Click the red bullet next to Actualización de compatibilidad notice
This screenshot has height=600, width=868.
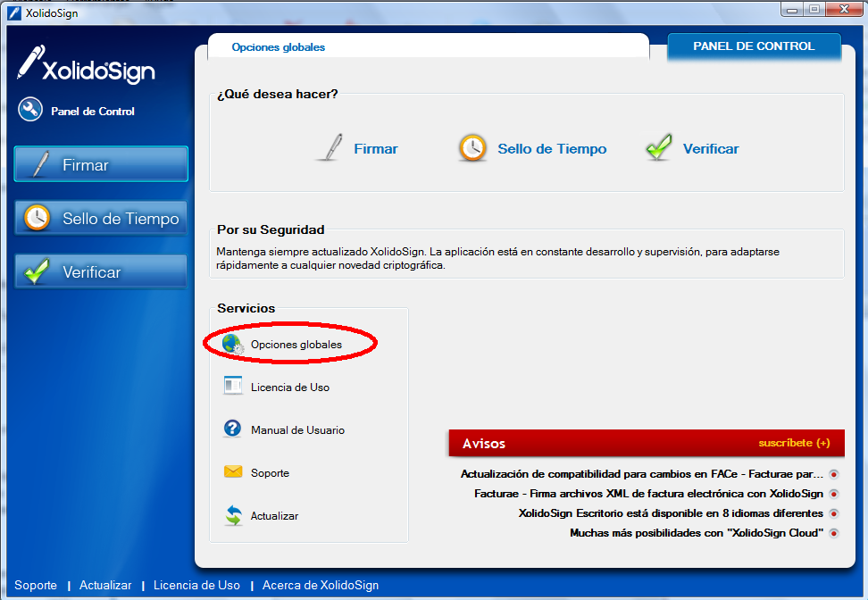coord(834,474)
